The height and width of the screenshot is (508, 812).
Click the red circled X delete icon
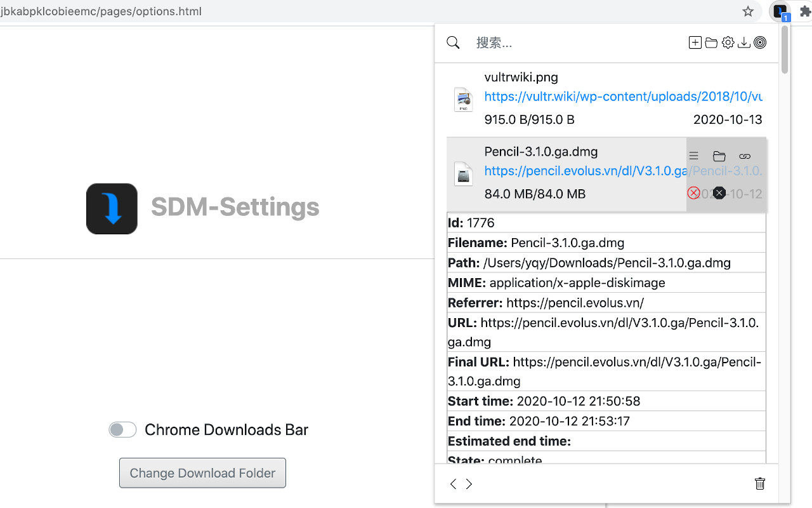tap(694, 193)
